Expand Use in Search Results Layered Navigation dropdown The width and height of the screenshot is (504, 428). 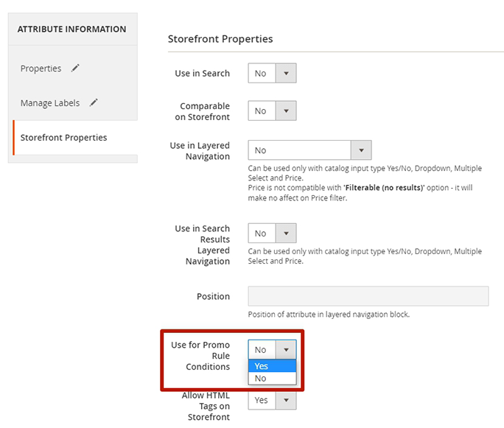(x=272, y=234)
